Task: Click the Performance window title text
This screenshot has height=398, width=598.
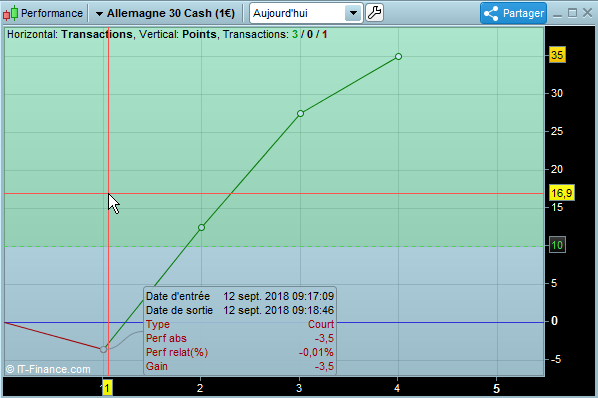Action: point(52,13)
